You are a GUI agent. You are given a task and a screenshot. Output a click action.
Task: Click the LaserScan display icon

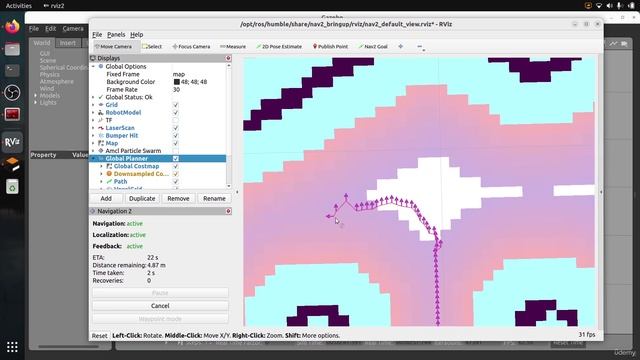click(x=101, y=128)
